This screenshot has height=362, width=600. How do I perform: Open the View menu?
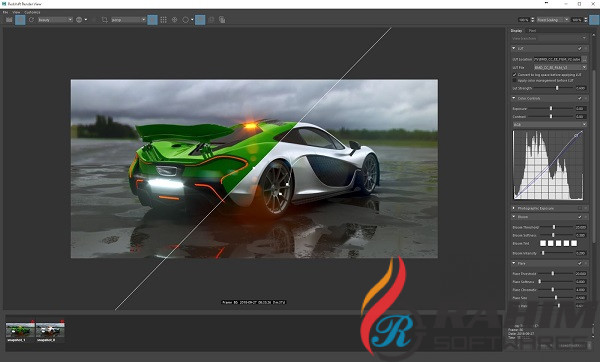[x=16, y=12]
